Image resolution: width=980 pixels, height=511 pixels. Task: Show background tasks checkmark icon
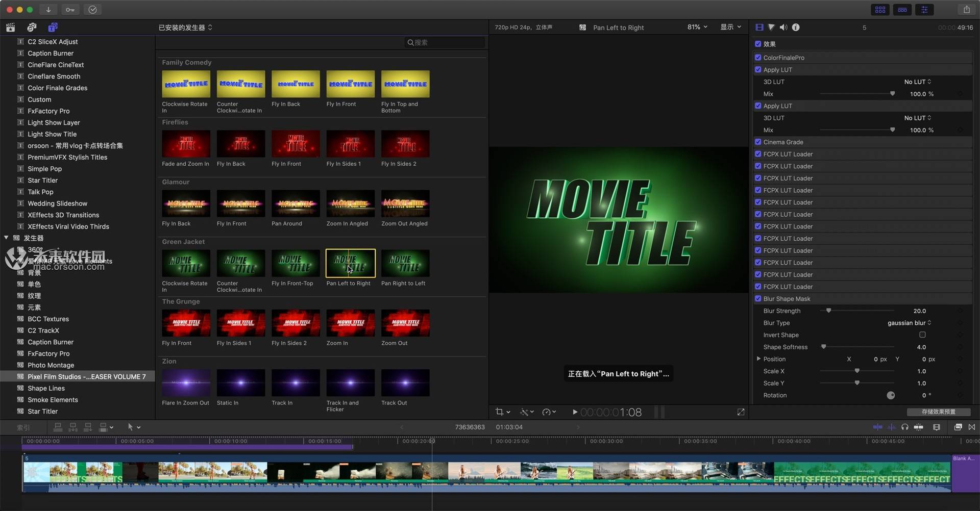pyautogui.click(x=92, y=10)
